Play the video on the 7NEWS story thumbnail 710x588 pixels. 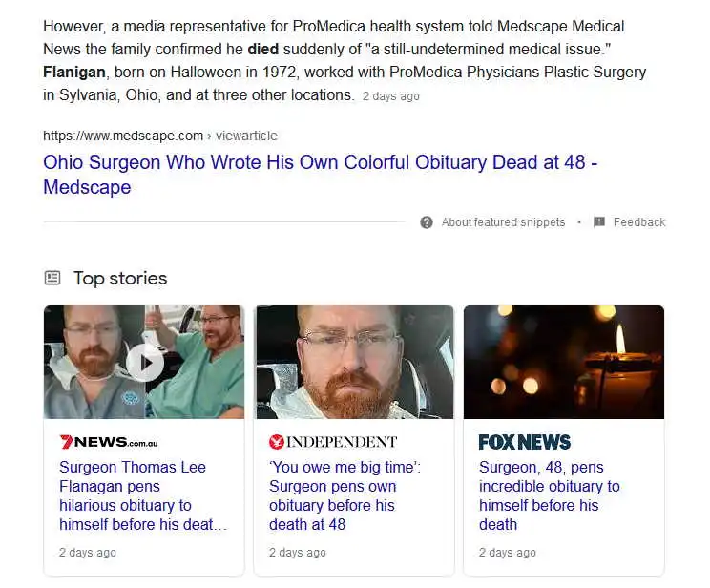145,363
